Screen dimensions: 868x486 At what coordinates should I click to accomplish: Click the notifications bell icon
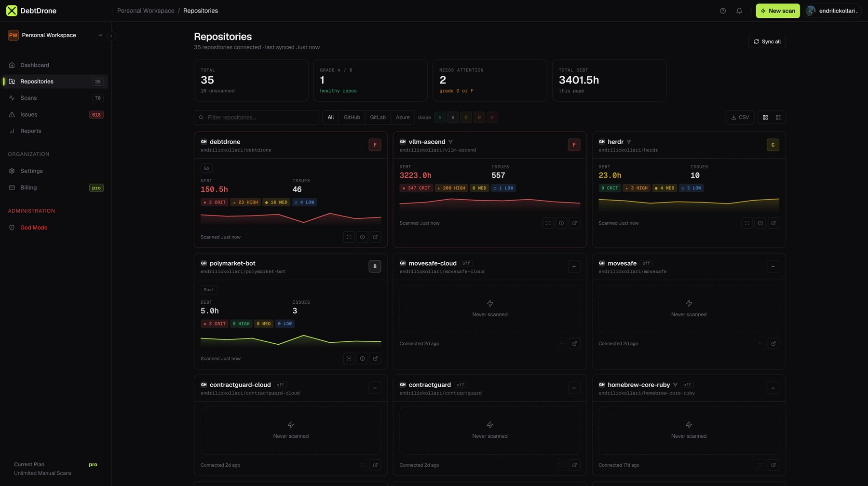[x=739, y=11]
